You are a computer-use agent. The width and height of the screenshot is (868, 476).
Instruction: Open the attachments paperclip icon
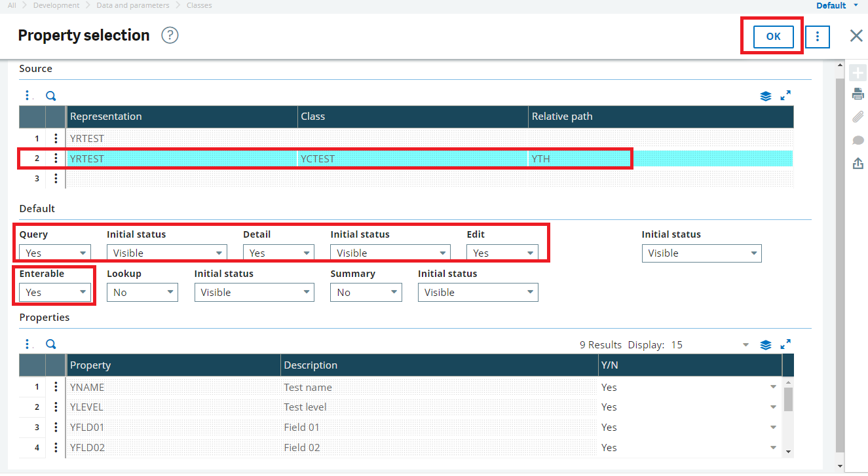(x=858, y=117)
